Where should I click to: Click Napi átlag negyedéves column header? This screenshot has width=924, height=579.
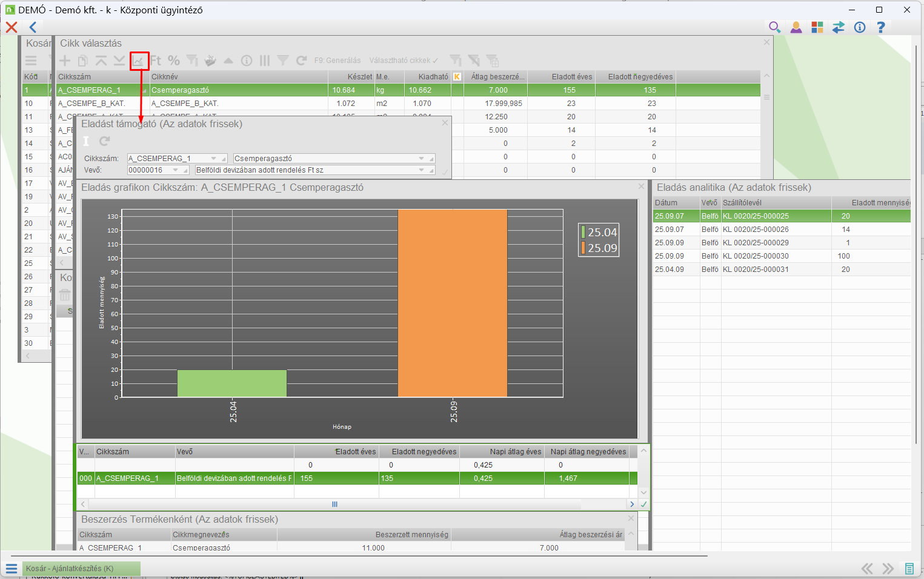588,452
